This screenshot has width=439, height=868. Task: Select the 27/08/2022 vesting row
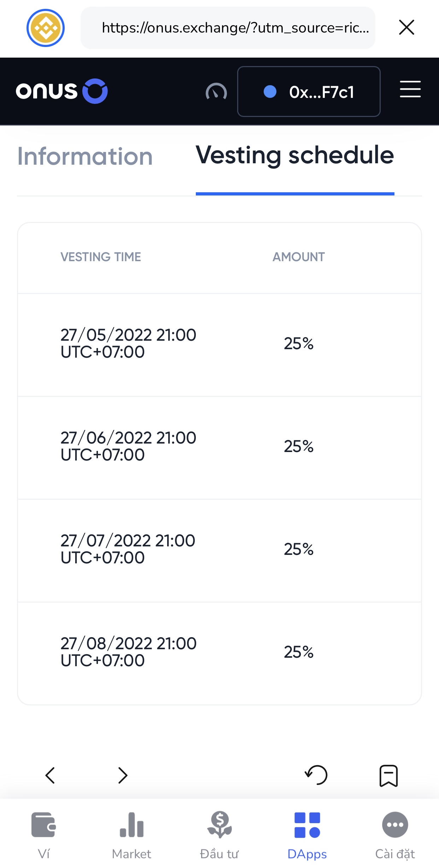[x=219, y=652]
